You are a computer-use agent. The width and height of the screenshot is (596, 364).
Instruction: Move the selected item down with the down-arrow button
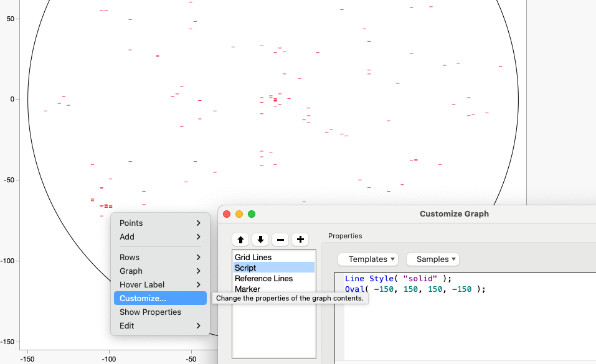pyautogui.click(x=260, y=240)
